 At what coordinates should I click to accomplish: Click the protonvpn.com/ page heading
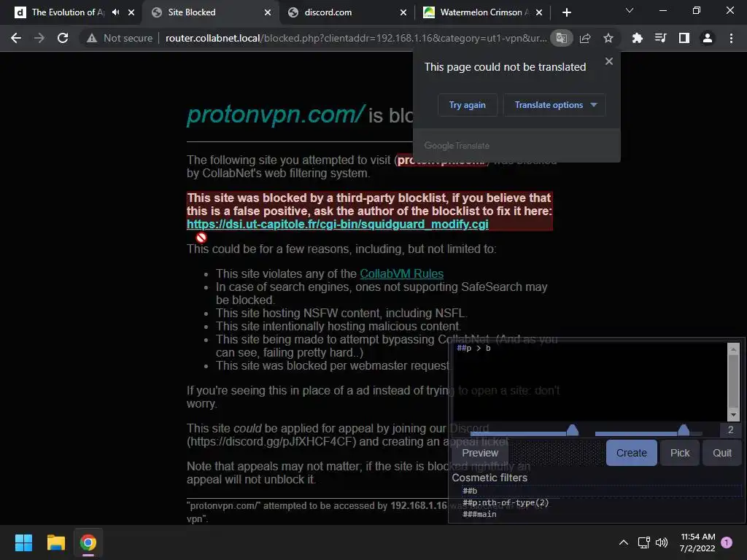275,114
